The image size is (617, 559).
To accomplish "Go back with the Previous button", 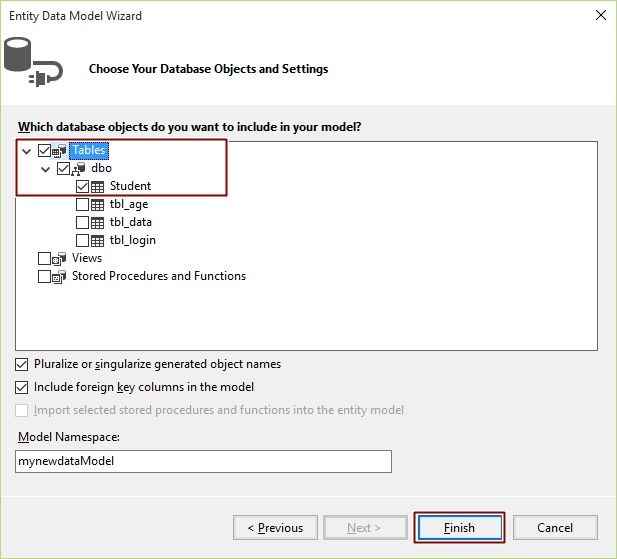I will point(275,528).
